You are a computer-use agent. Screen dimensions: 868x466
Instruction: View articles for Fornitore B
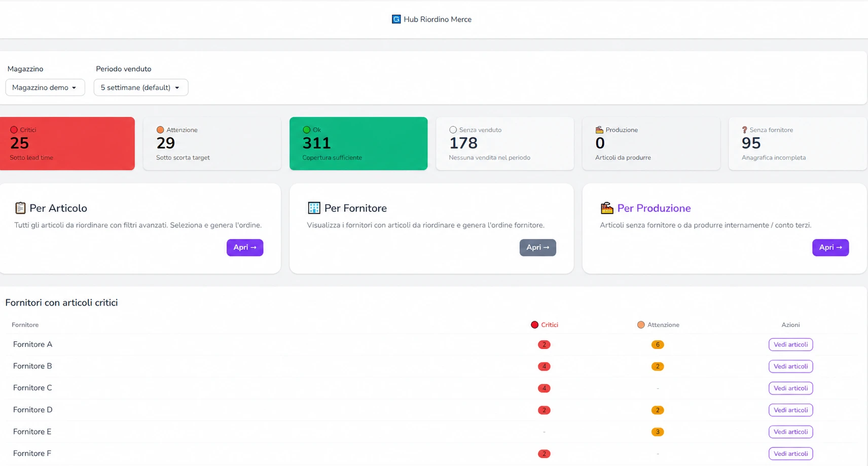790,367
